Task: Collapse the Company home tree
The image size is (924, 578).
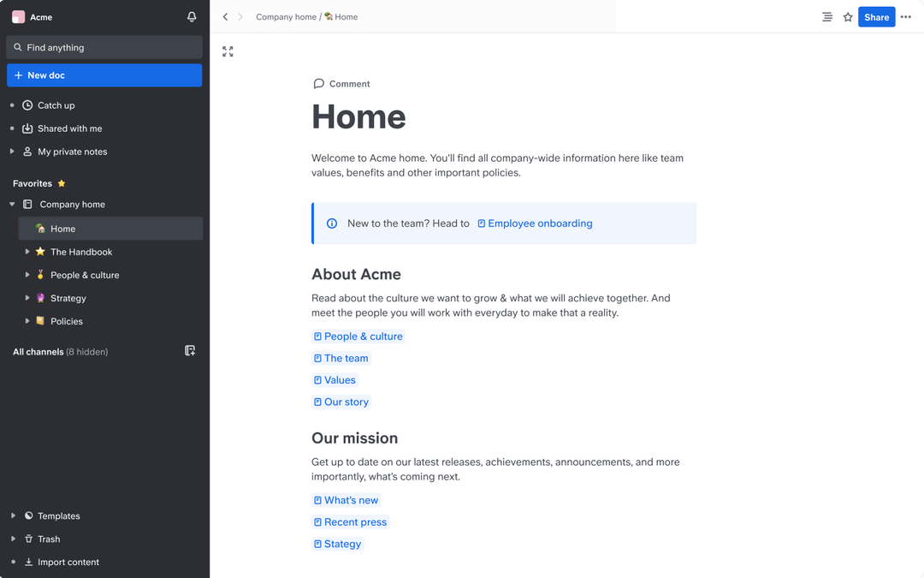Action: (x=12, y=204)
